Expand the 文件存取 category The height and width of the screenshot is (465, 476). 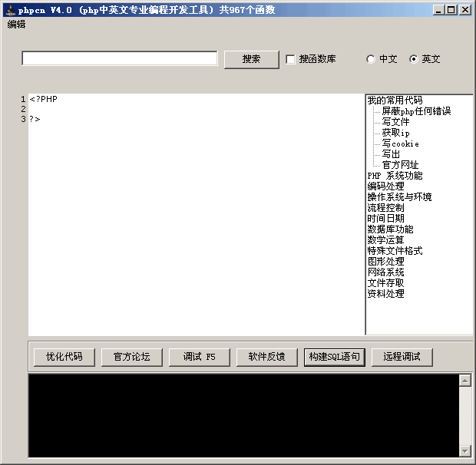[385, 283]
